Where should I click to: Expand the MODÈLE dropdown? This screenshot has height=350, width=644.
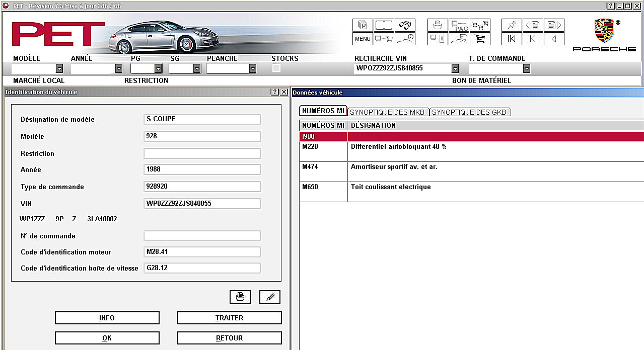pos(59,68)
